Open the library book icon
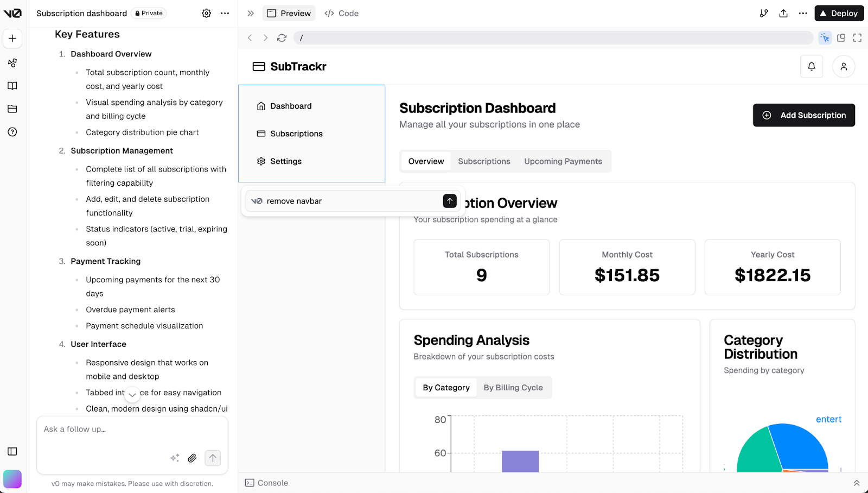This screenshot has height=493, width=868. pos(12,86)
